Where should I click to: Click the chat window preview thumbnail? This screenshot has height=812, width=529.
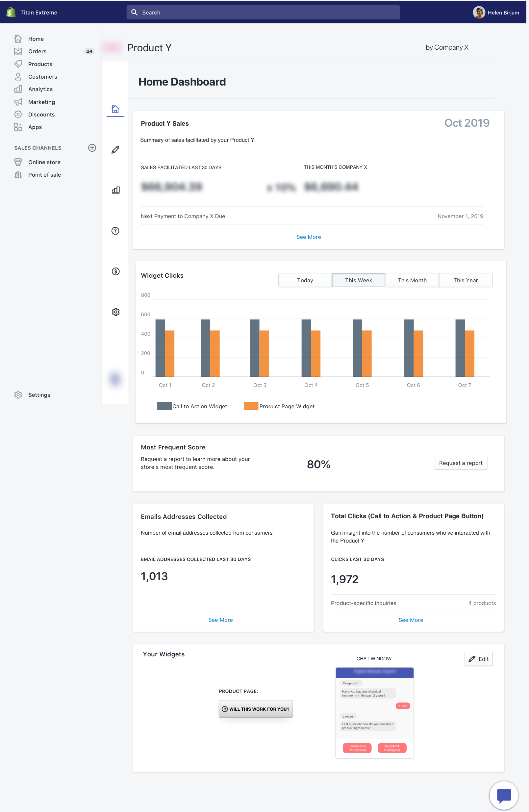tap(374, 713)
